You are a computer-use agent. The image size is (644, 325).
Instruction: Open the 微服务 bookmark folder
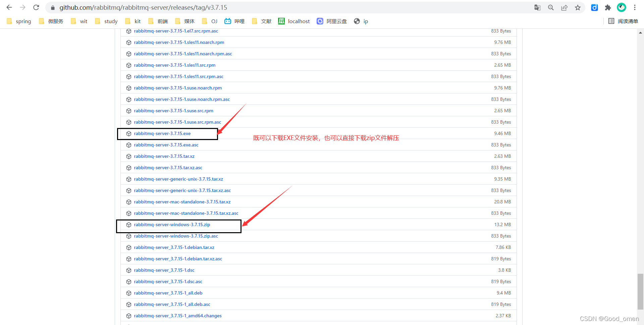(51, 21)
